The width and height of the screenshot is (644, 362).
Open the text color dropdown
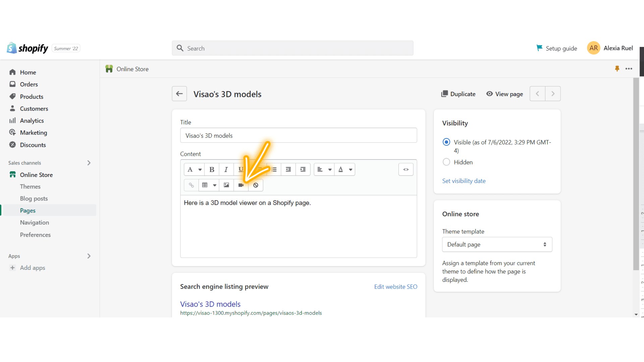coord(345,170)
